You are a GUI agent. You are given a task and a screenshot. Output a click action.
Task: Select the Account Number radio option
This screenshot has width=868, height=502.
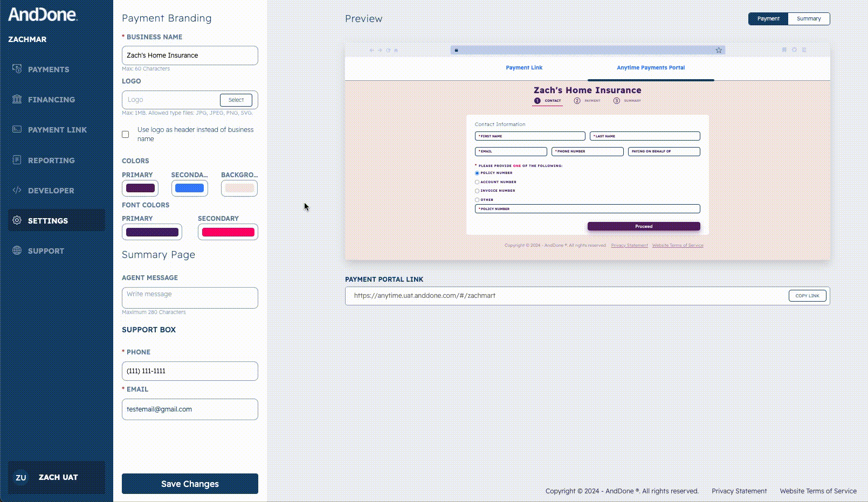pyautogui.click(x=477, y=182)
